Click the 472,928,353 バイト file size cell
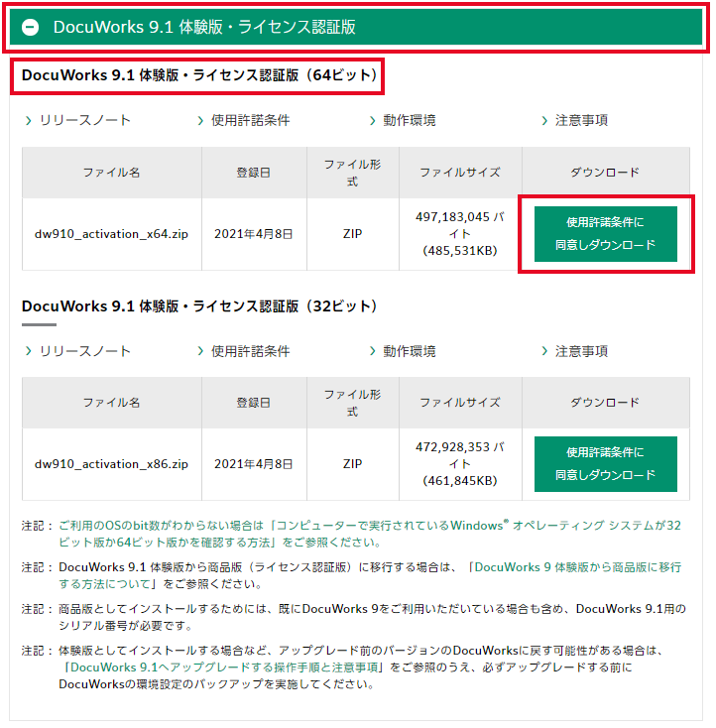The height and width of the screenshot is (728, 716). tap(460, 464)
